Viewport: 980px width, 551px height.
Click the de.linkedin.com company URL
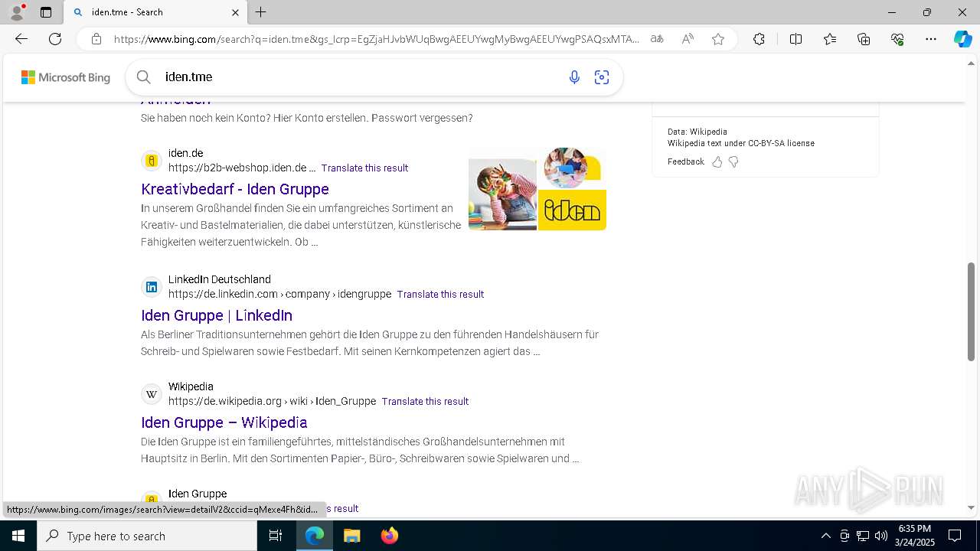click(279, 294)
